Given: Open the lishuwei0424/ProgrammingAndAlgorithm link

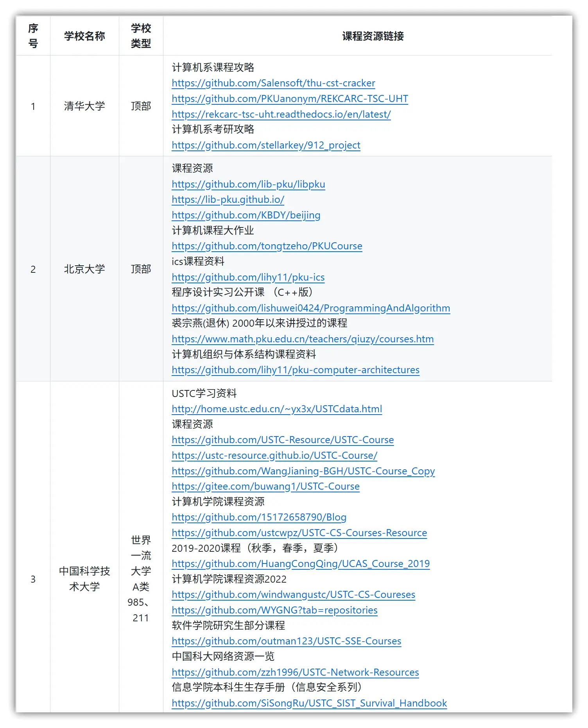Looking at the screenshot, I should coord(311,308).
